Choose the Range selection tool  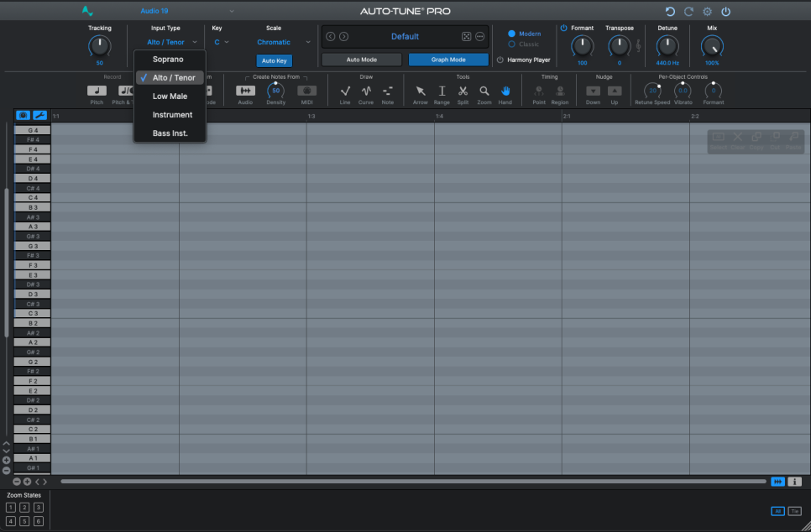442,91
